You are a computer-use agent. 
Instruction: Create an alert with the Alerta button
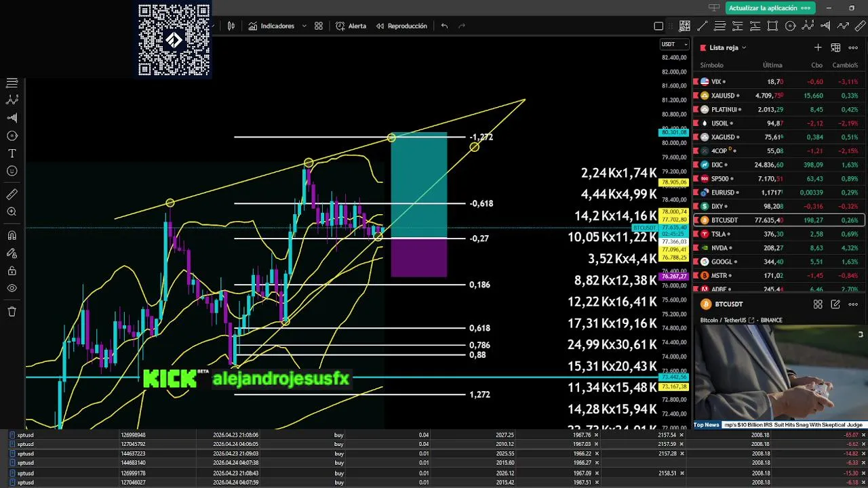(351, 26)
